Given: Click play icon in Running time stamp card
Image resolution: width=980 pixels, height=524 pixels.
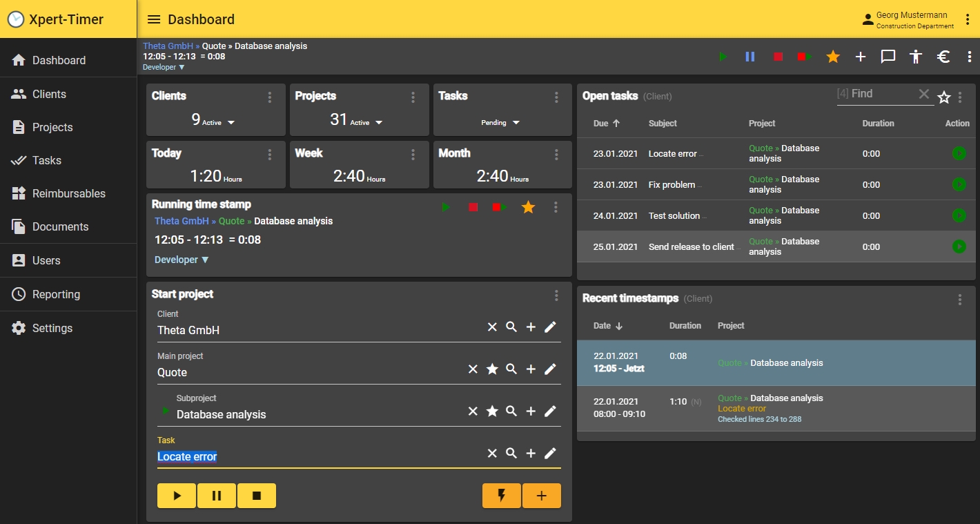Looking at the screenshot, I should 446,207.
